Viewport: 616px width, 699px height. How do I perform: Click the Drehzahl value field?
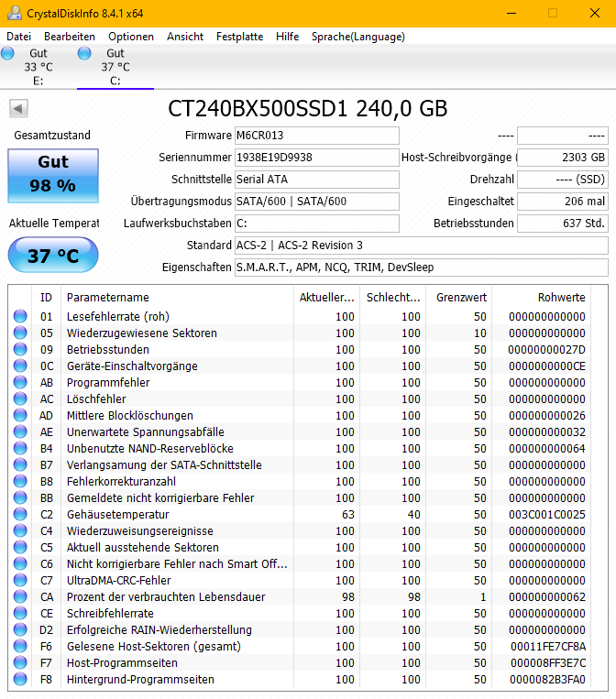click(563, 180)
